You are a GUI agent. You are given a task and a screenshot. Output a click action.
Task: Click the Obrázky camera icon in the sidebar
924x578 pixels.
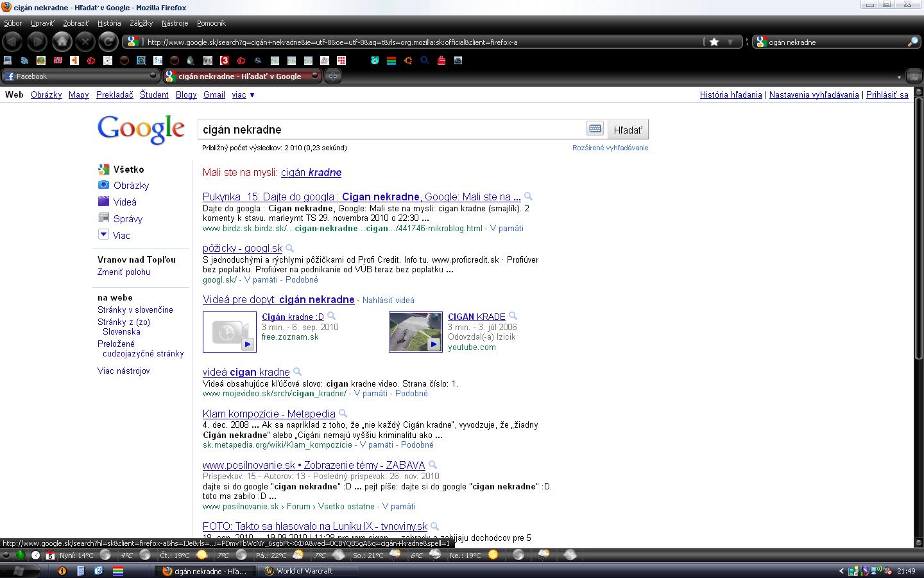103,185
